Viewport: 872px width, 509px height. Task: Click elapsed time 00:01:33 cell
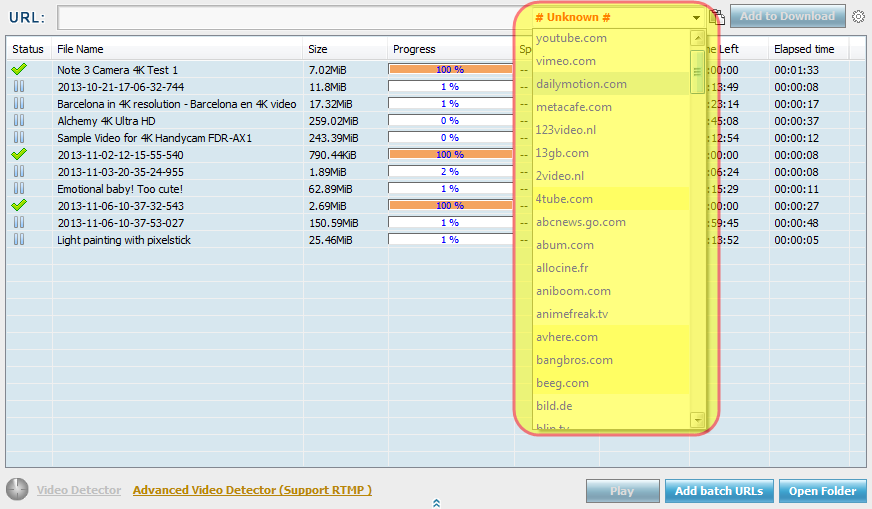[x=796, y=70]
